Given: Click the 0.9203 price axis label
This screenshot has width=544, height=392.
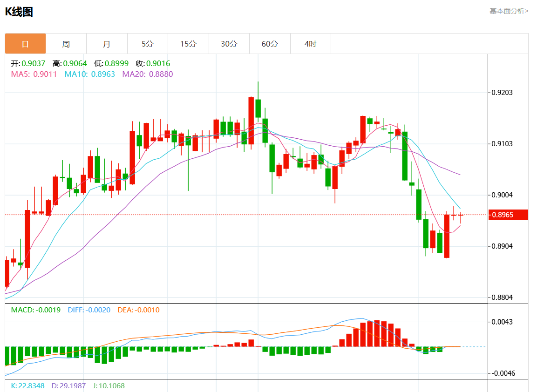Looking at the screenshot, I should click(502, 93).
